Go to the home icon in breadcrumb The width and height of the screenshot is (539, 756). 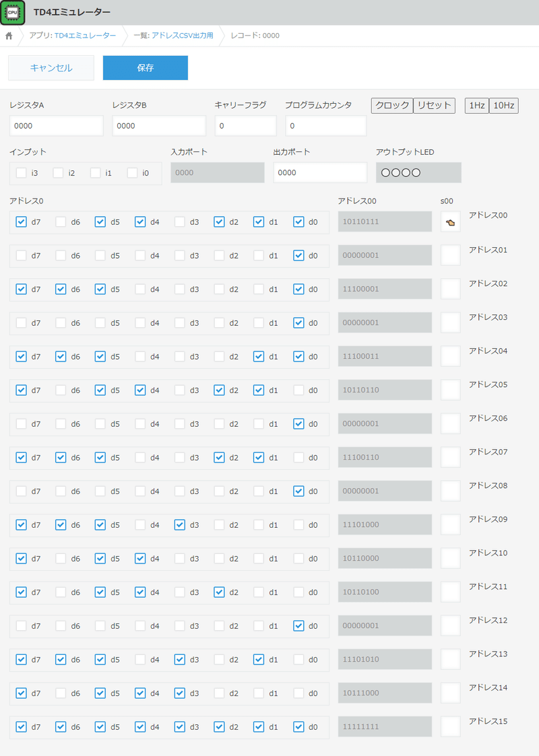pos(9,35)
